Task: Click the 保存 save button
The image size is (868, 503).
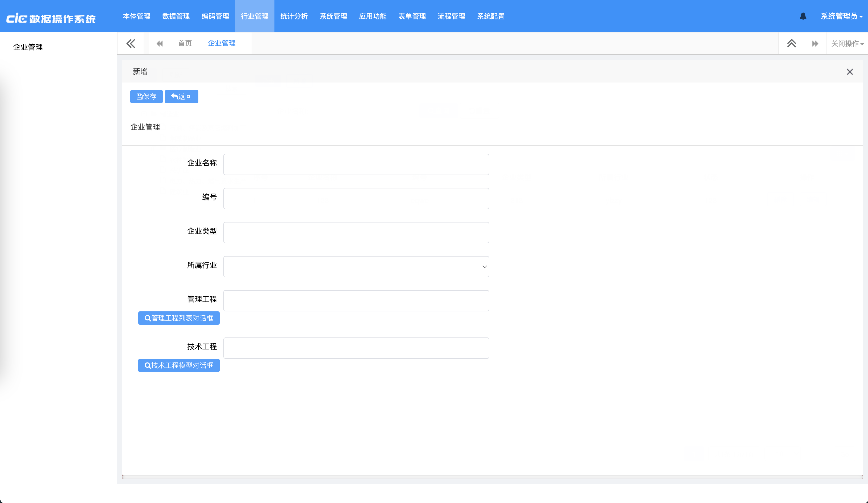Action: click(x=146, y=97)
